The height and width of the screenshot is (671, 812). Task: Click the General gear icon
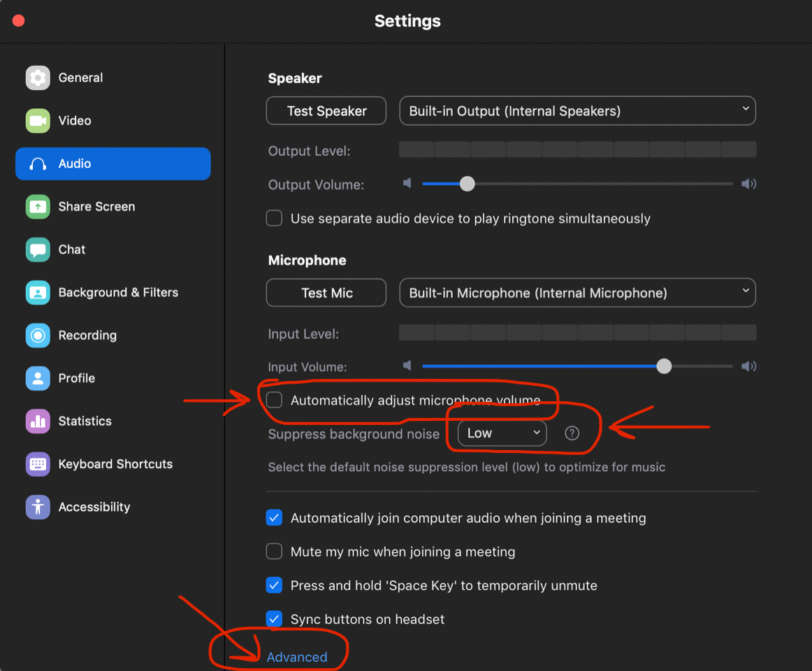[38, 78]
